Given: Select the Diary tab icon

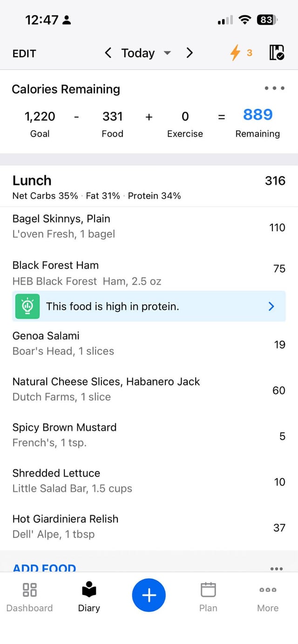Looking at the screenshot, I should click(89, 590).
